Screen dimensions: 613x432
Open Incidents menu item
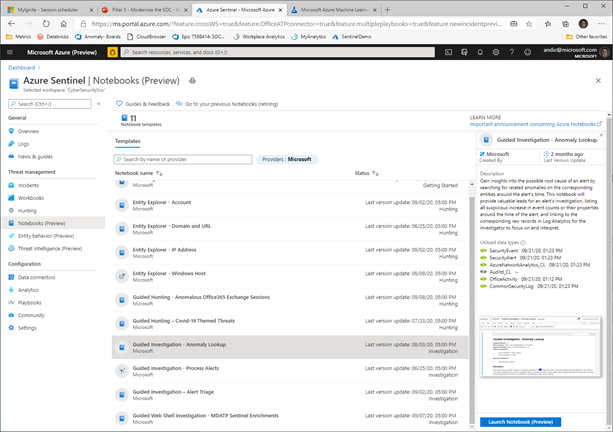28,185
